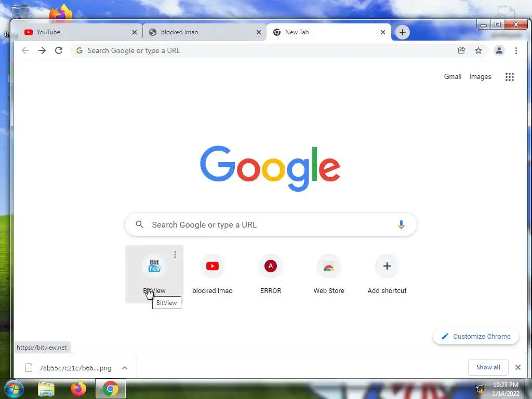
Task: Reload the page with the refresh icon
Action: [x=59, y=50]
